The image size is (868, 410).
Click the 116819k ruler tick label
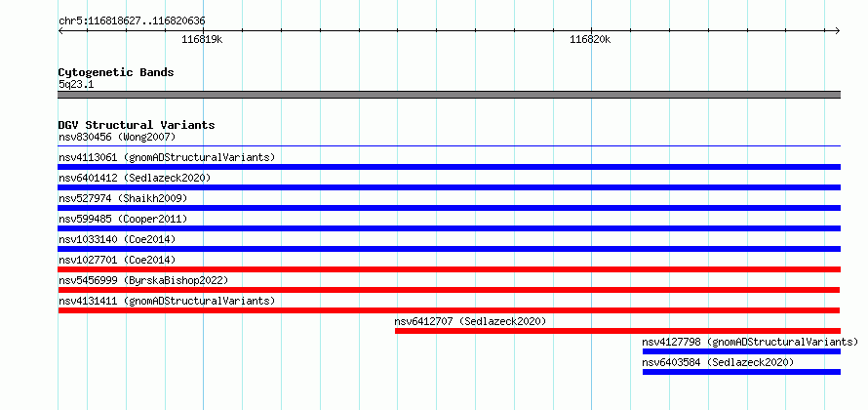pos(202,39)
